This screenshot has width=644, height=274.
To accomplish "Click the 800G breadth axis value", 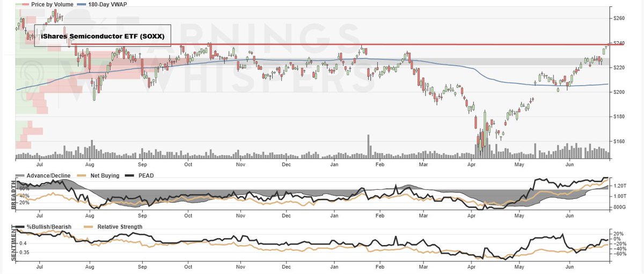I will (x=619, y=206).
